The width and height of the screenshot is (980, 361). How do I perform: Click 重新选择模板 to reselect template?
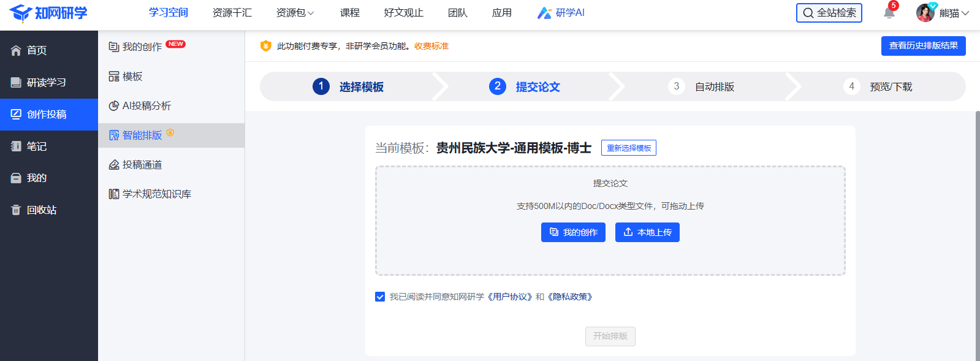tap(628, 148)
